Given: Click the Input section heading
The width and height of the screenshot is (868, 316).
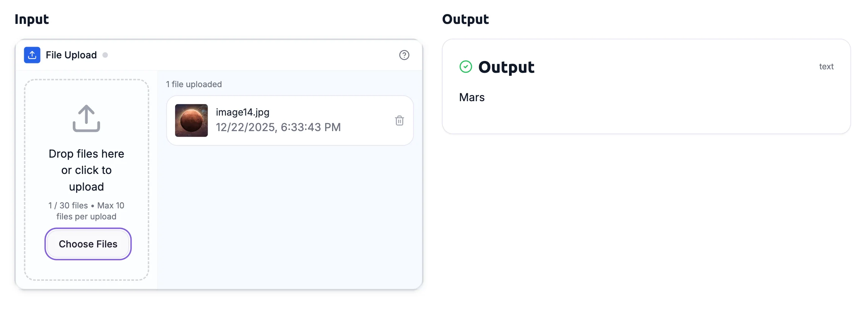Looking at the screenshot, I should 32,19.
